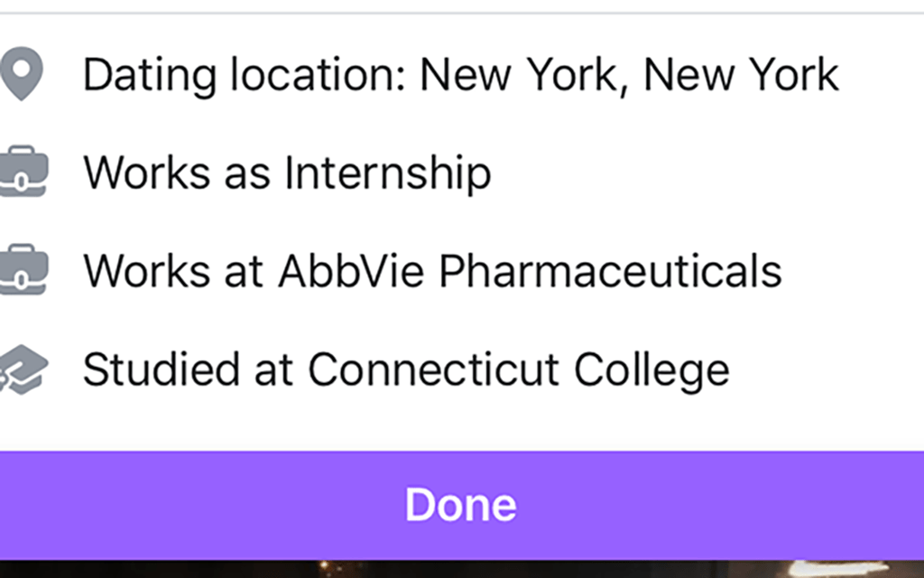Click the New York, New York text
The height and width of the screenshot is (578, 924).
point(629,75)
